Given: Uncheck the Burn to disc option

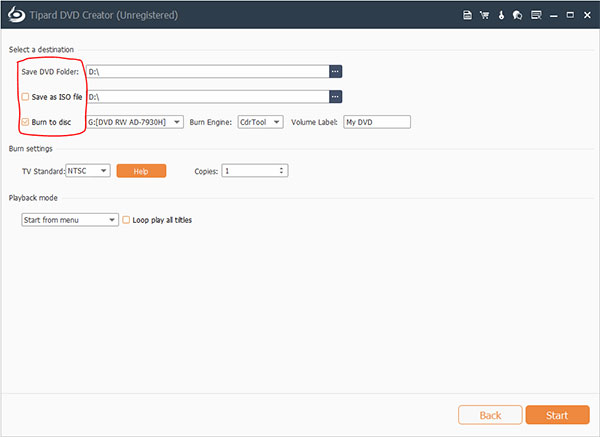Looking at the screenshot, I should pos(25,122).
